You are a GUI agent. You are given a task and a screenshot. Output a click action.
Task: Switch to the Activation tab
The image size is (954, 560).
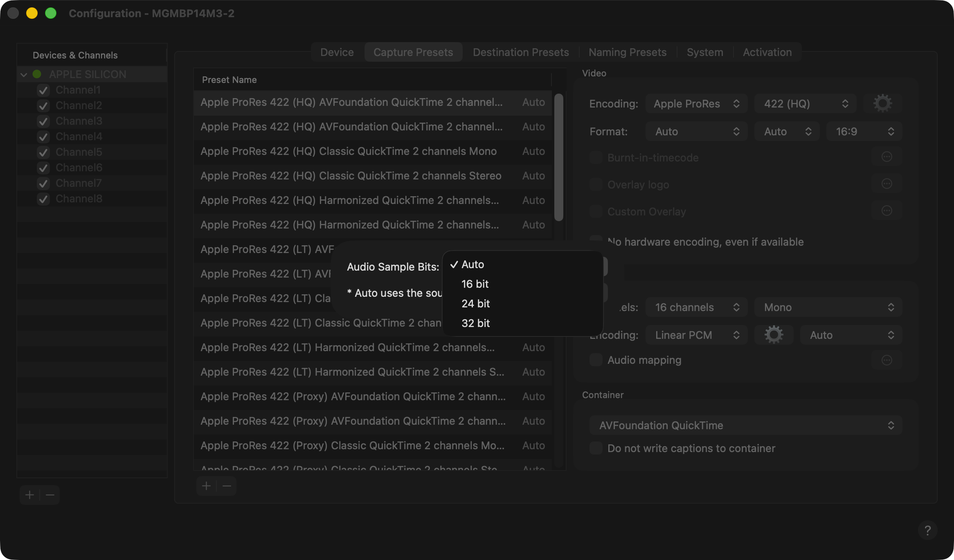[767, 52]
